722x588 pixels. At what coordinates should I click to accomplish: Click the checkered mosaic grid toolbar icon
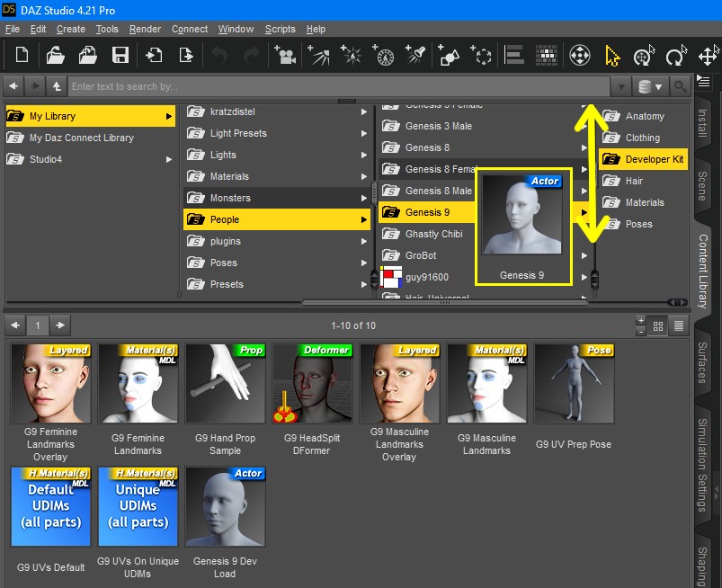pos(547,56)
